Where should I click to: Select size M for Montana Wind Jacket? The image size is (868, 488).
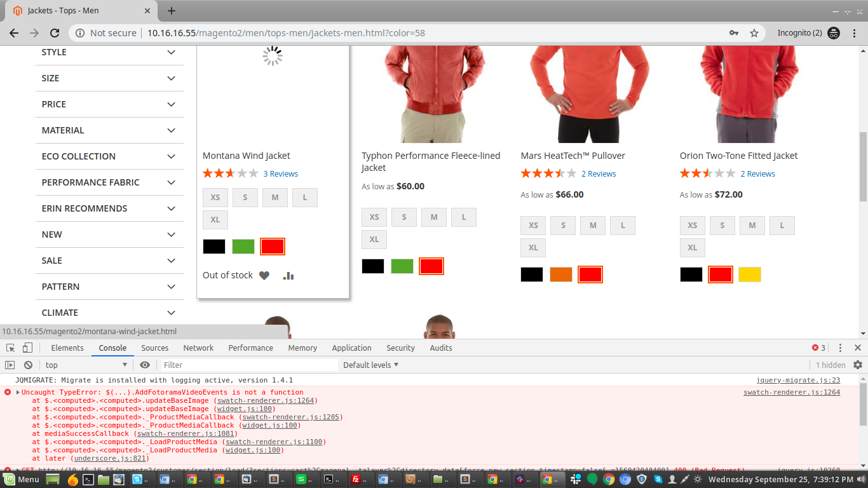coord(275,198)
